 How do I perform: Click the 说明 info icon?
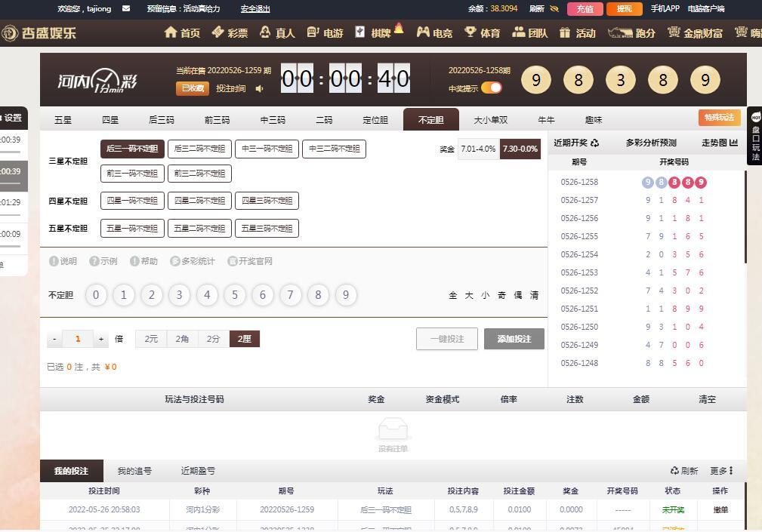54,261
